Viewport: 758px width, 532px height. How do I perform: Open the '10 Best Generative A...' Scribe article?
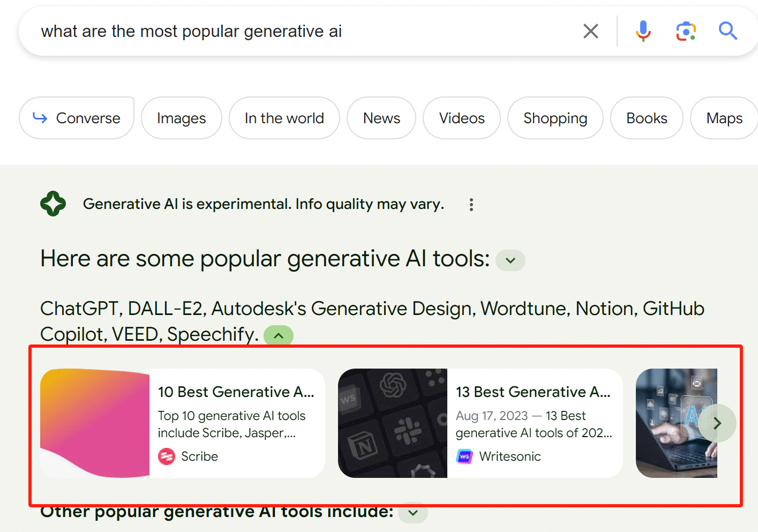[236, 392]
